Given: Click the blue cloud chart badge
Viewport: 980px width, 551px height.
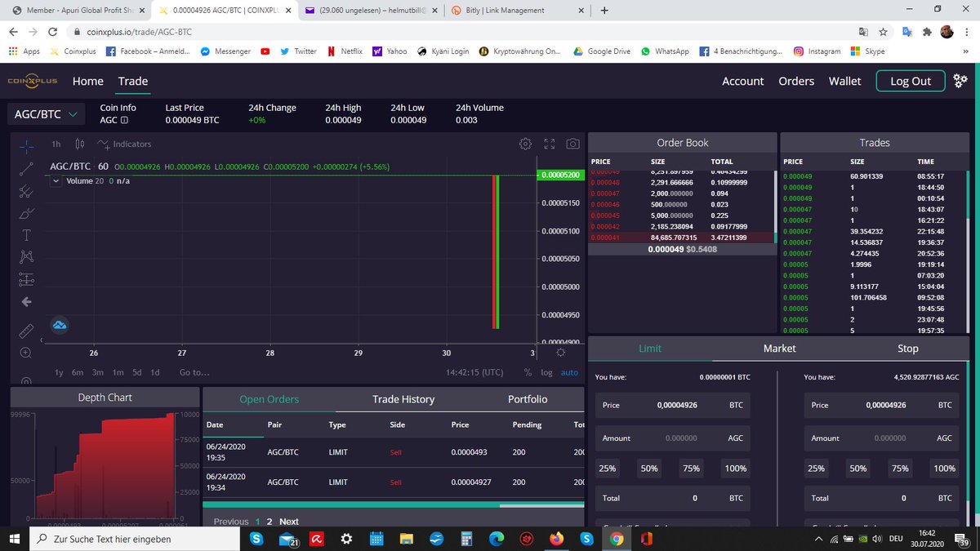Looking at the screenshot, I should [60, 326].
